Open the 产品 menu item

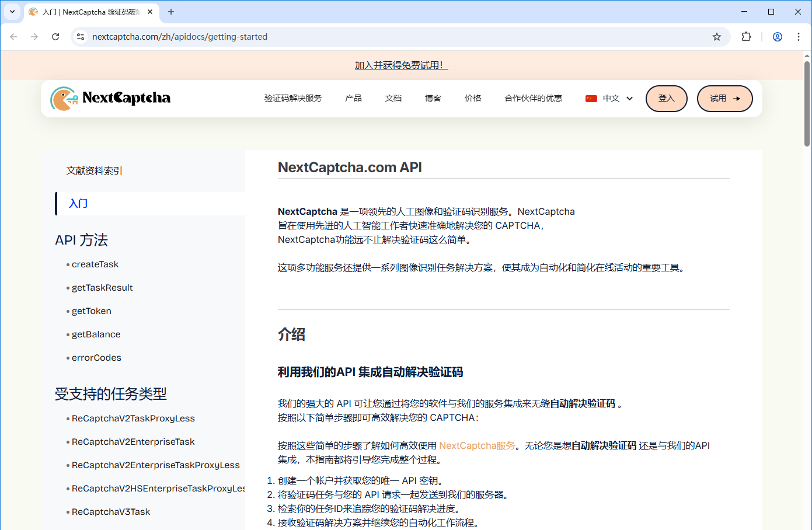[353, 98]
